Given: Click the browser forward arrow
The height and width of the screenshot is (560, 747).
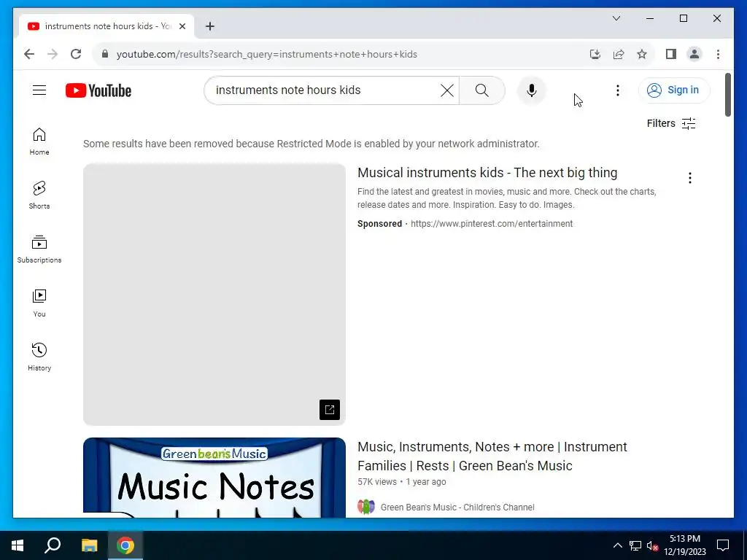Looking at the screenshot, I should (x=53, y=54).
